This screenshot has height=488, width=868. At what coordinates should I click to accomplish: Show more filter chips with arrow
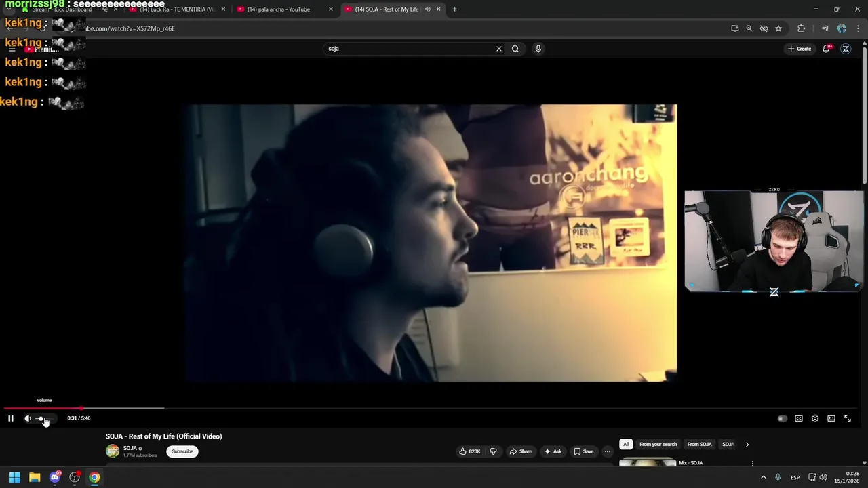click(747, 445)
